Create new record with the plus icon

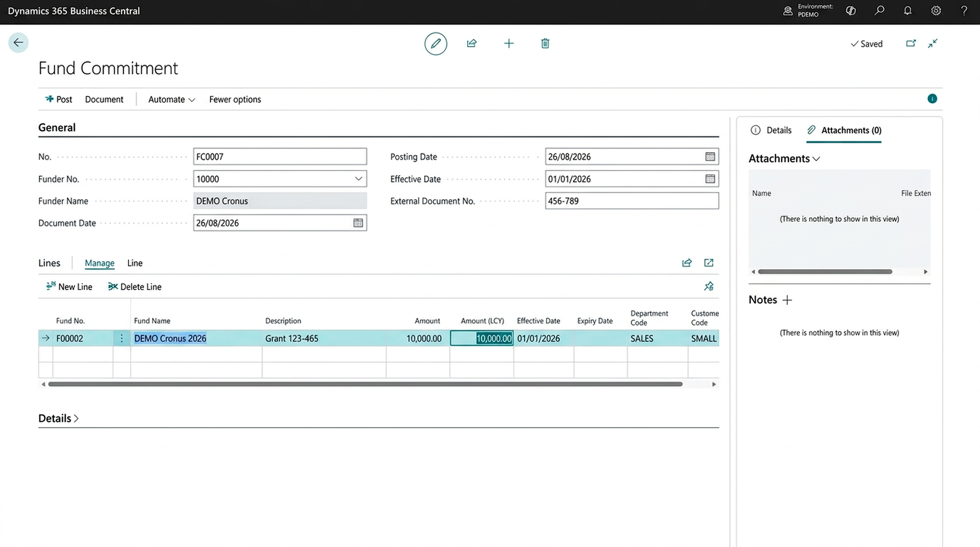click(x=509, y=43)
